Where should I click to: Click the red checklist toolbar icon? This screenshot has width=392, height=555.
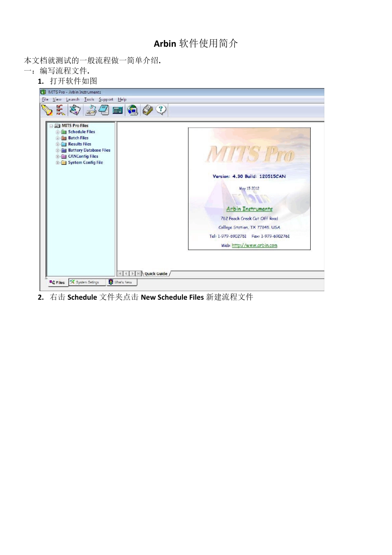61,110
